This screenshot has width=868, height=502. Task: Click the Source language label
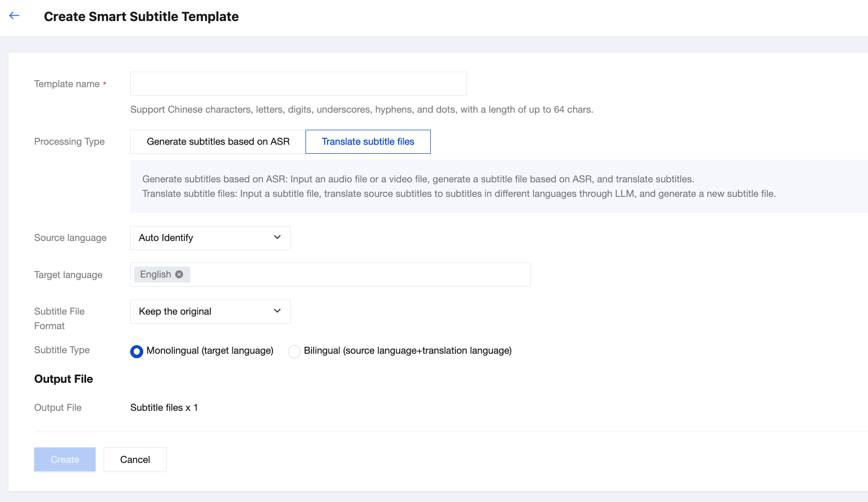click(70, 238)
